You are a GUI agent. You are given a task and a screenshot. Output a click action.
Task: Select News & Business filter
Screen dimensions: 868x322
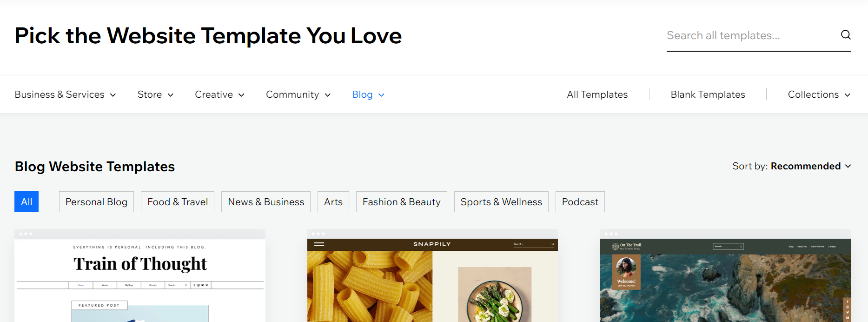pos(266,202)
